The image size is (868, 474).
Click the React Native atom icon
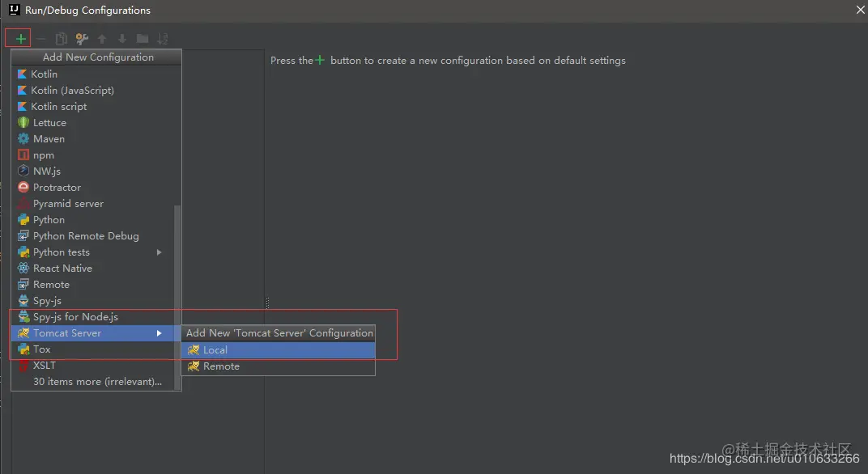coord(23,269)
